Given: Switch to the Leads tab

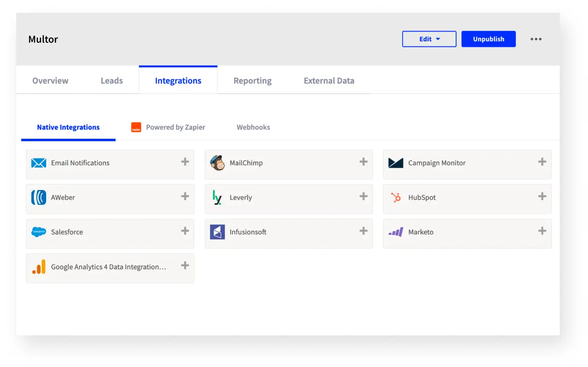Looking at the screenshot, I should tap(112, 81).
